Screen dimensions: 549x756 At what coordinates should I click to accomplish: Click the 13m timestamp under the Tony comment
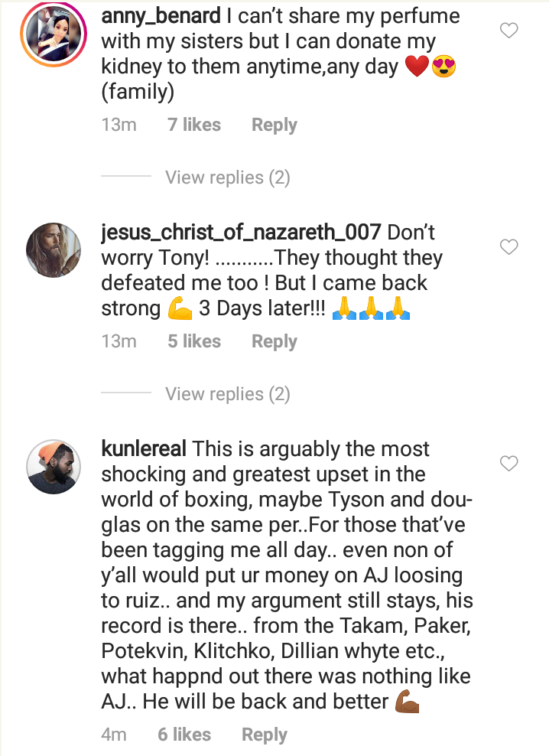pyautogui.click(x=119, y=342)
